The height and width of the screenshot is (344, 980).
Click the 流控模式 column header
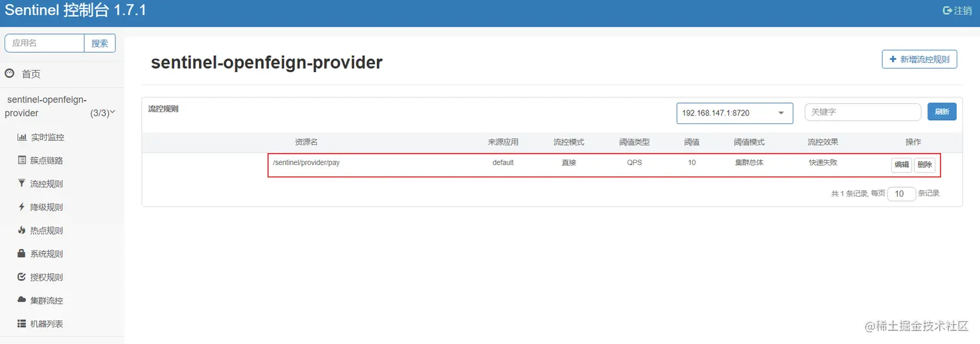568,142
